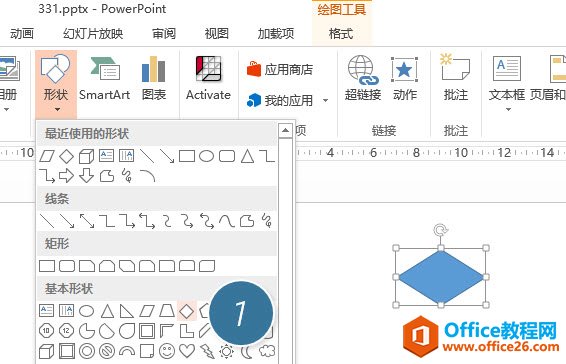Select the vertical text box in 基本形状
This screenshot has width=566, height=364.
click(x=66, y=311)
